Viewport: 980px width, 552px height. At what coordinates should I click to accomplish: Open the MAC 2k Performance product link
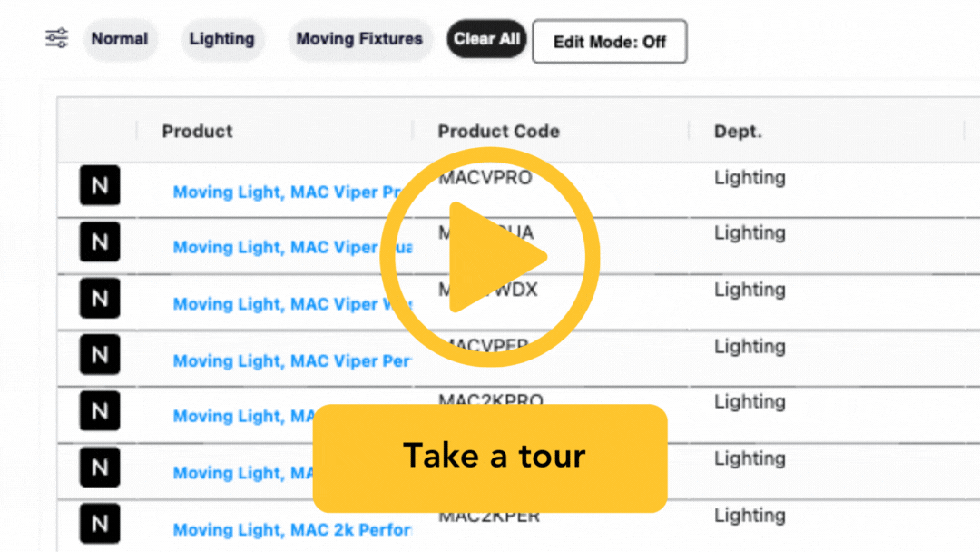coord(292,529)
